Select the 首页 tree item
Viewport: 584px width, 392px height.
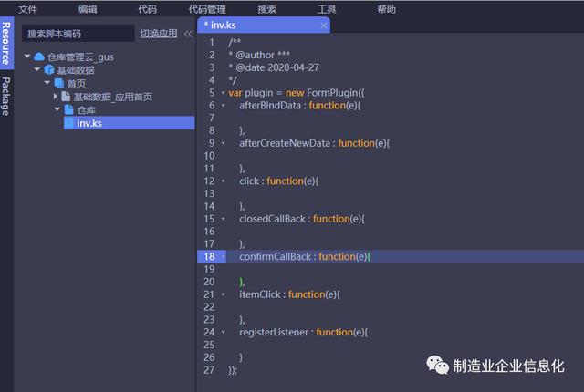point(77,83)
